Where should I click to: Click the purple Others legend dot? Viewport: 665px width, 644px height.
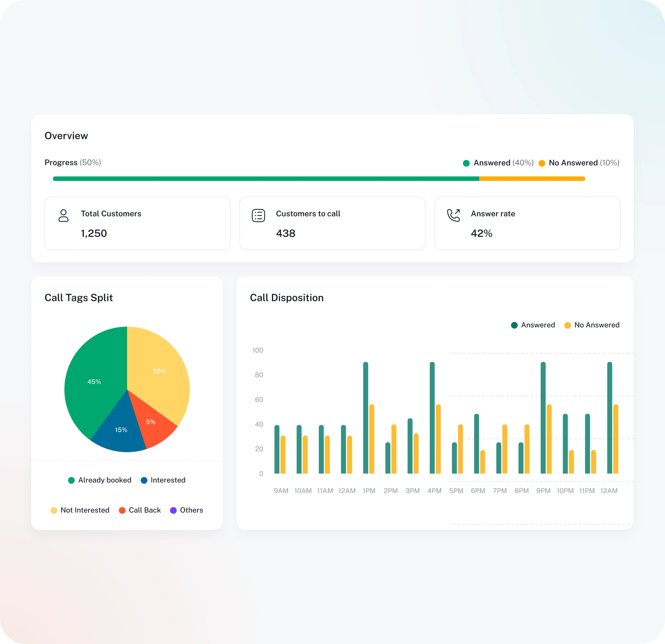coord(174,510)
